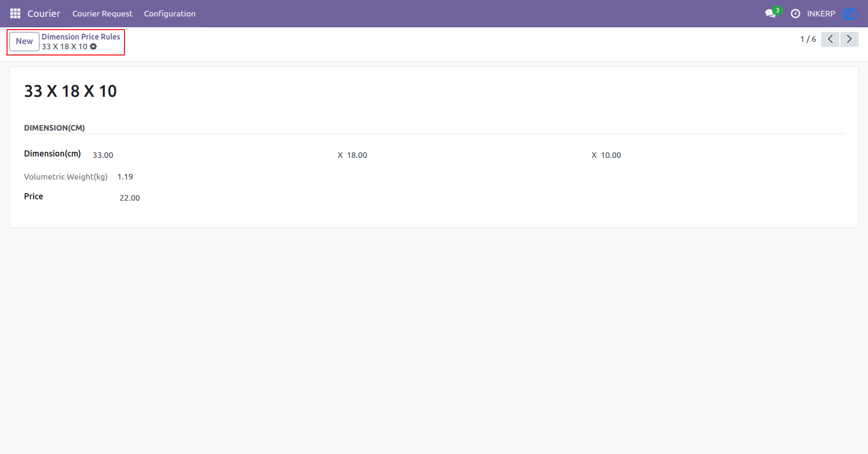Open the Courier Request menu
The width and height of the screenshot is (868, 454).
(x=102, y=14)
